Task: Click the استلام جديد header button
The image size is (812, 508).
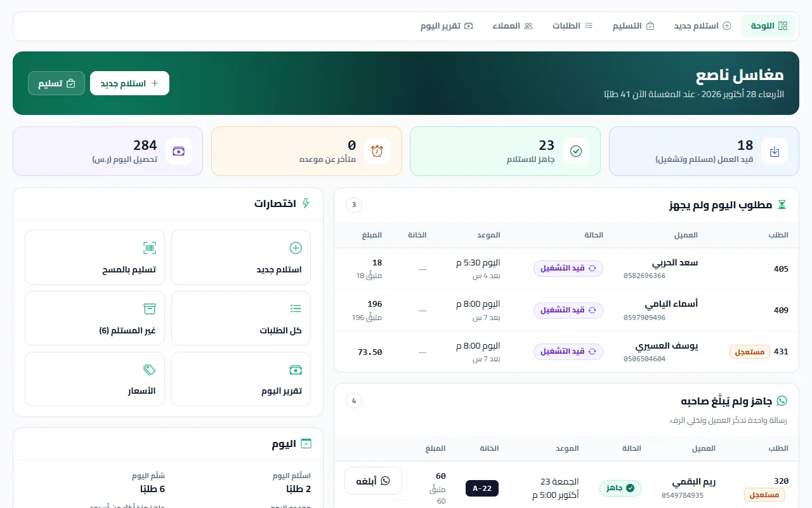Action: pos(129,83)
